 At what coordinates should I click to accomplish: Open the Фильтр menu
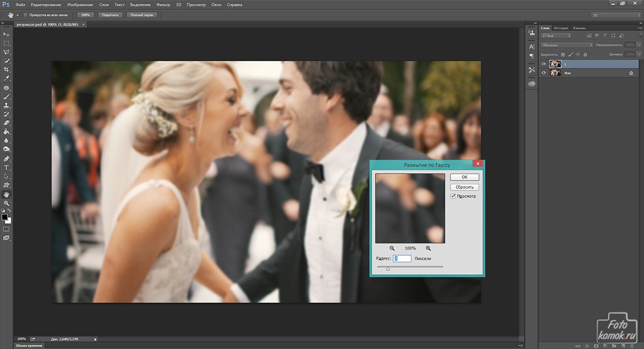click(163, 4)
